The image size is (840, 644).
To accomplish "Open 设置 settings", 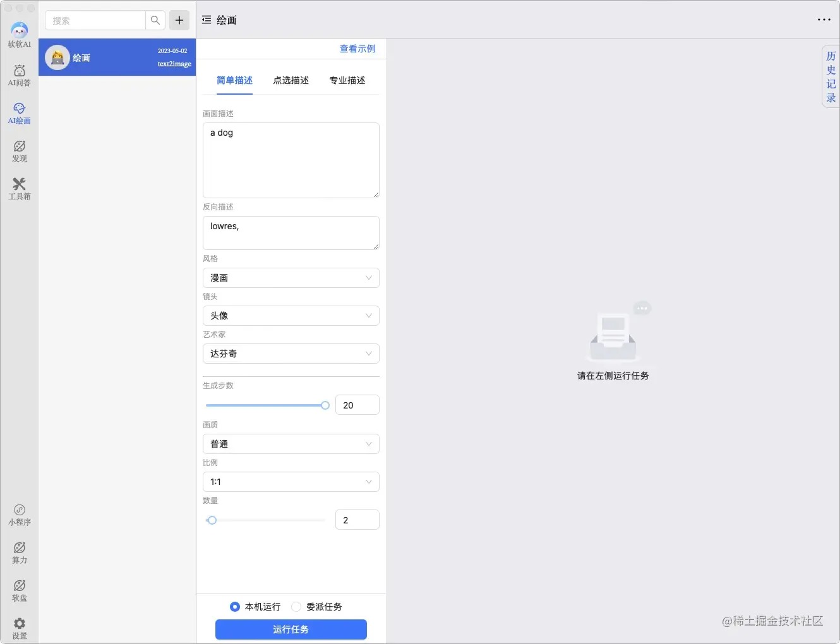I will 20,628.
